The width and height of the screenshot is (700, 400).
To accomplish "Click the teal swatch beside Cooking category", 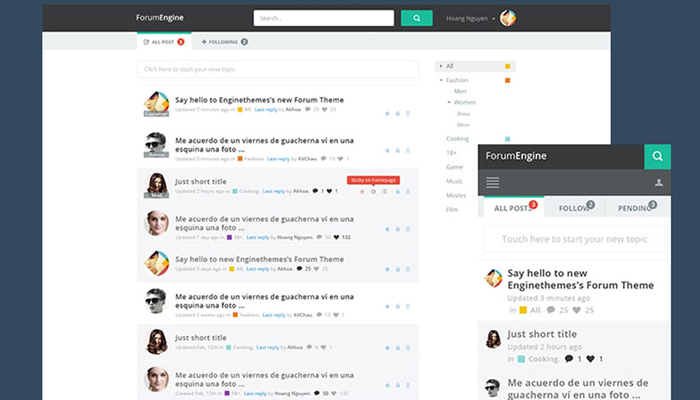I will click(x=508, y=139).
